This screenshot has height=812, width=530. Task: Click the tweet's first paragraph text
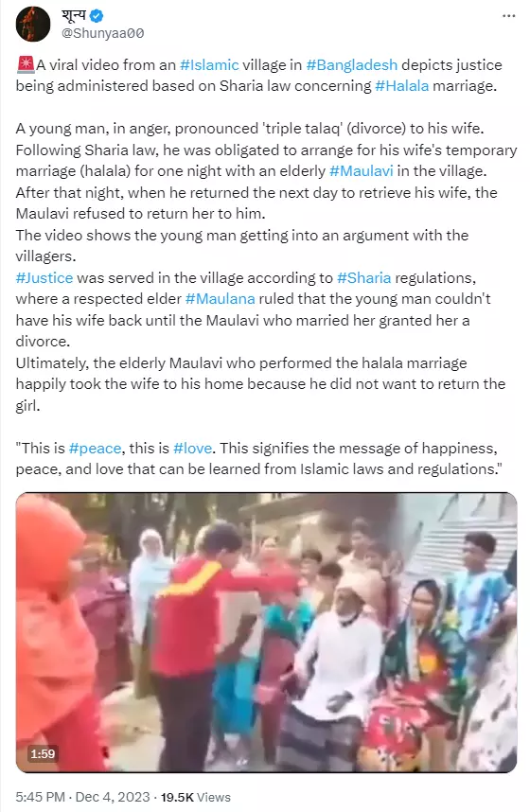(258, 75)
